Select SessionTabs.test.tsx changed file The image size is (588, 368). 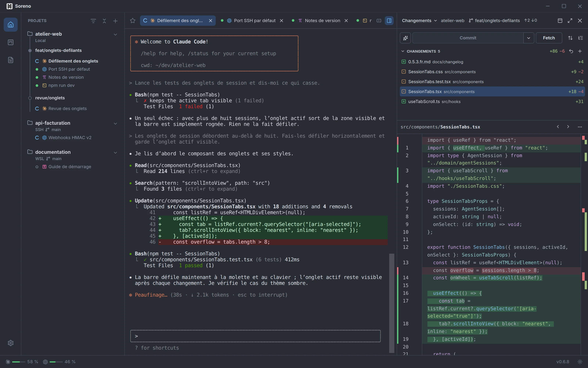pos(492,82)
